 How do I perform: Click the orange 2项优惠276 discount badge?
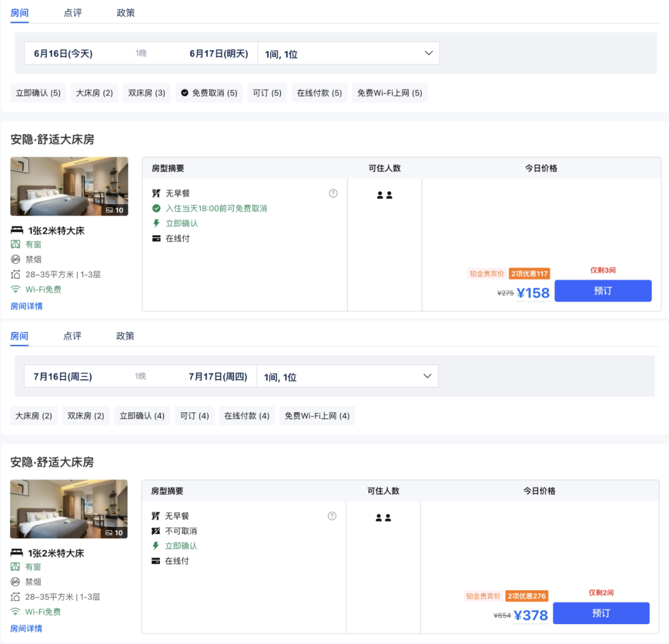[x=527, y=596]
